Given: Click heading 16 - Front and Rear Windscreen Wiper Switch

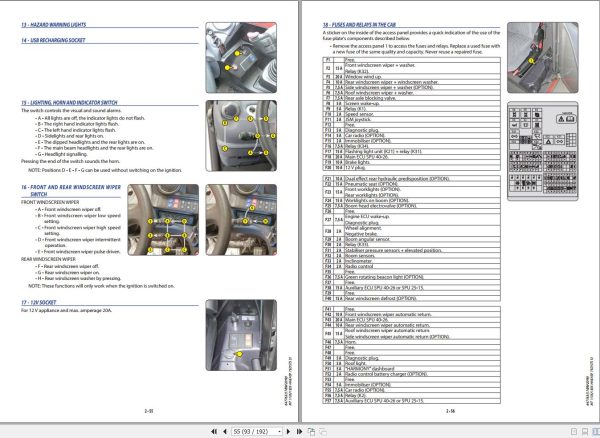Looking at the screenshot, I should click(71, 191).
